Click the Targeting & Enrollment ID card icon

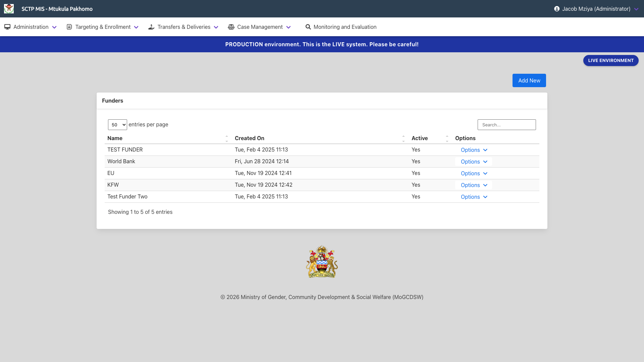tap(69, 27)
